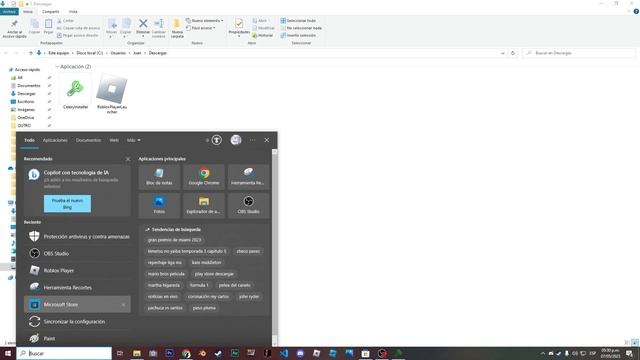Image resolution: width=640 pixels, height=360 pixels.
Task: Click Invertir selección in ribbon
Action: 298,36
